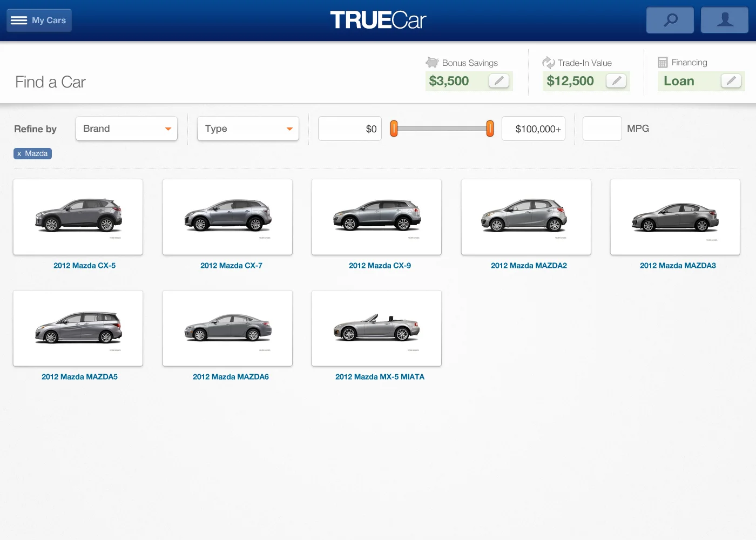Click the Loan financing value

coord(679,81)
